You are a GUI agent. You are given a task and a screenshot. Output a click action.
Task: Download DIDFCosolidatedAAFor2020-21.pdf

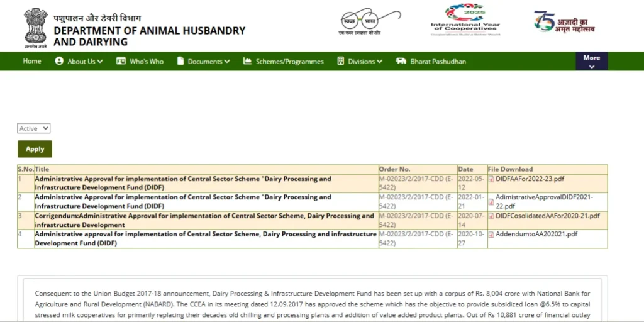point(548,216)
